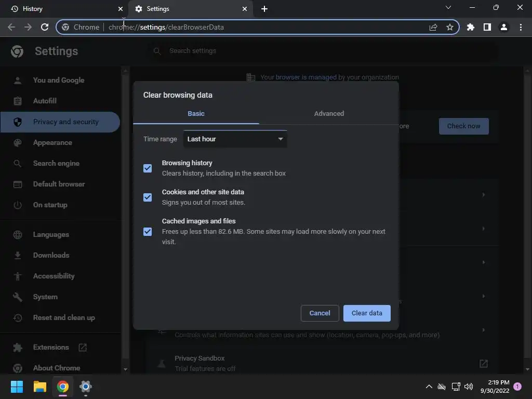Switch to the History tab
The image size is (532, 399).
pos(64,9)
